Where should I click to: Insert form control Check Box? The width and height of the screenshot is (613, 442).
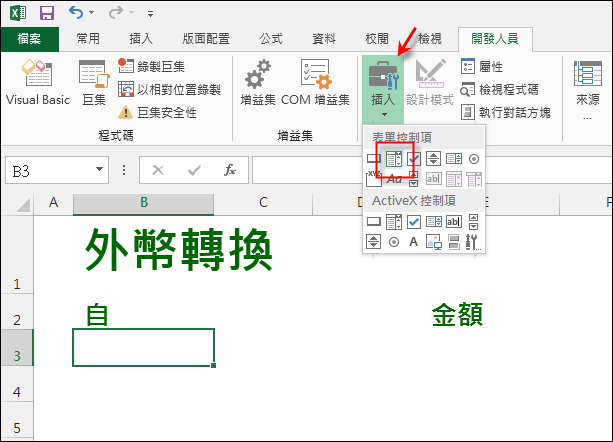point(414,159)
